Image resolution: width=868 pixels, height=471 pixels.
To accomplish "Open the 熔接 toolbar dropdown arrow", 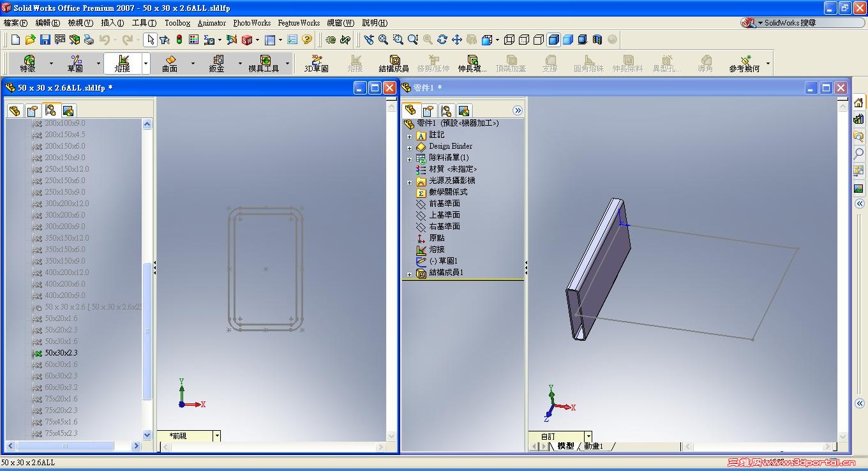I will click(x=146, y=64).
